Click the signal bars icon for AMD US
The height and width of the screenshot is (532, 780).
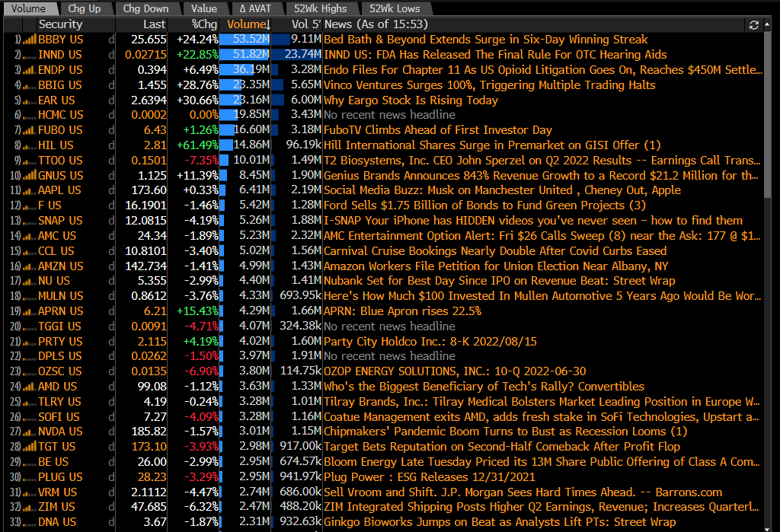(30, 387)
